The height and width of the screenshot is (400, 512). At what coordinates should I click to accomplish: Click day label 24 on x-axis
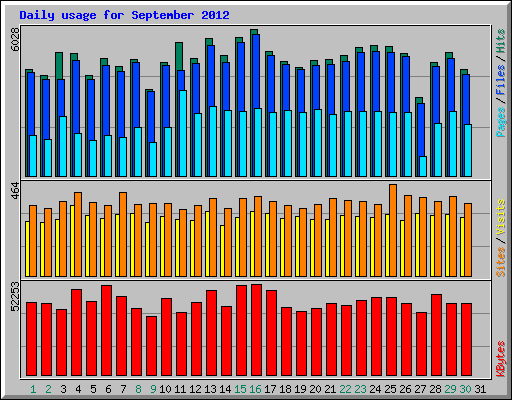point(375,389)
